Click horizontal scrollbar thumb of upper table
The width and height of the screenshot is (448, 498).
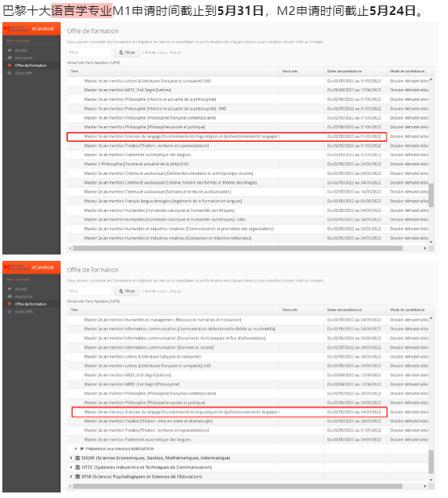(x=238, y=248)
